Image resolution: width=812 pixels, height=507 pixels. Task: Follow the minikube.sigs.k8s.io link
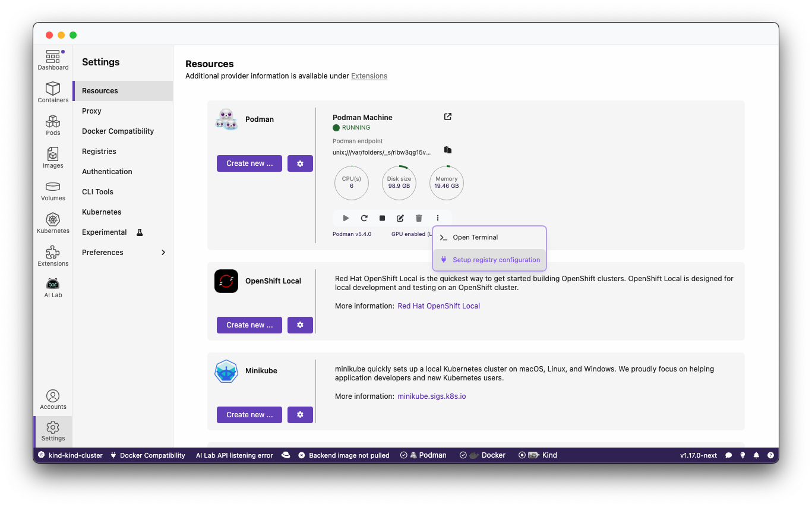[x=431, y=396]
